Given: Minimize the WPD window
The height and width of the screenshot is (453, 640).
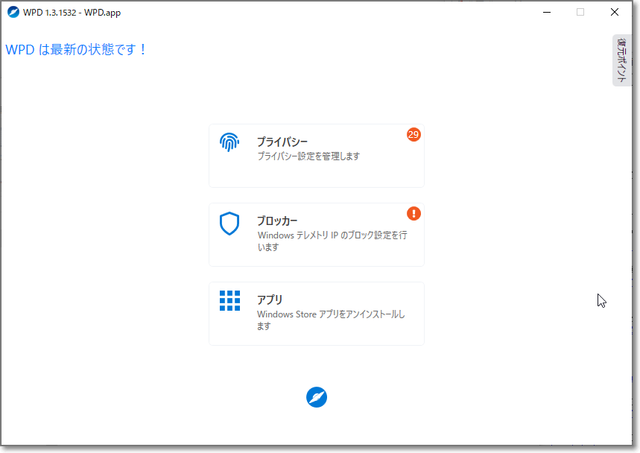Looking at the screenshot, I should click(x=546, y=12).
